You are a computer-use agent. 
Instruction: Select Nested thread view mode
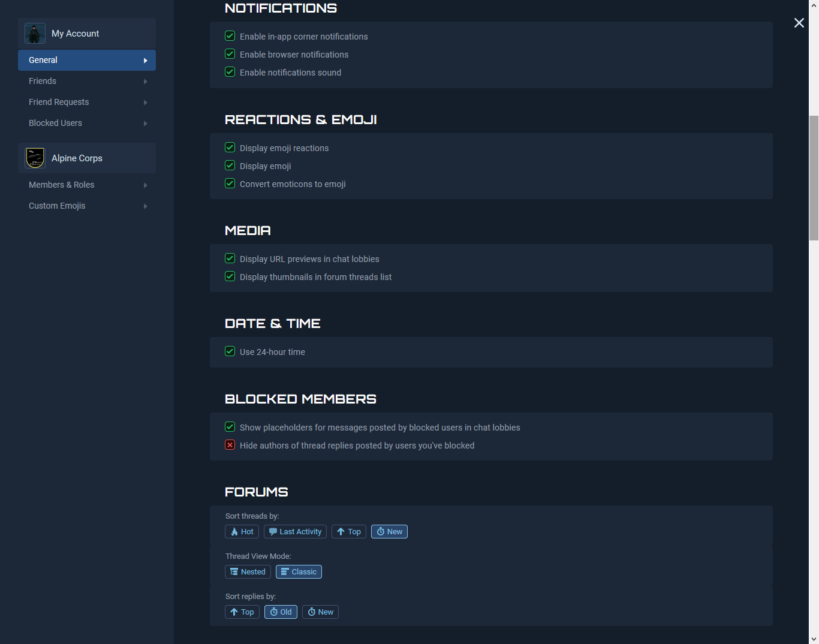click(248, 572)
